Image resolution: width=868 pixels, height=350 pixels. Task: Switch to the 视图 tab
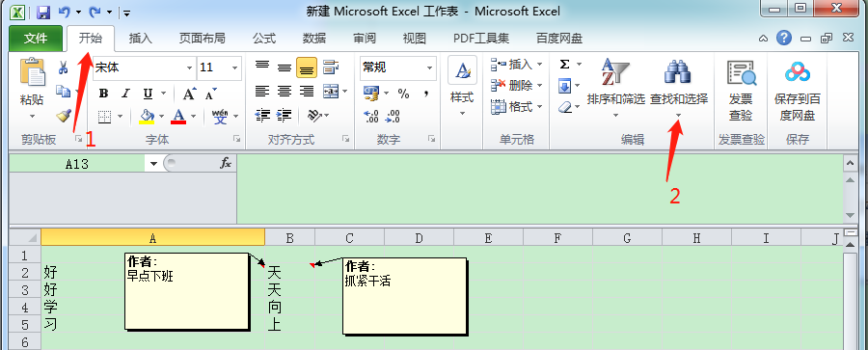[x=414, y=39]
